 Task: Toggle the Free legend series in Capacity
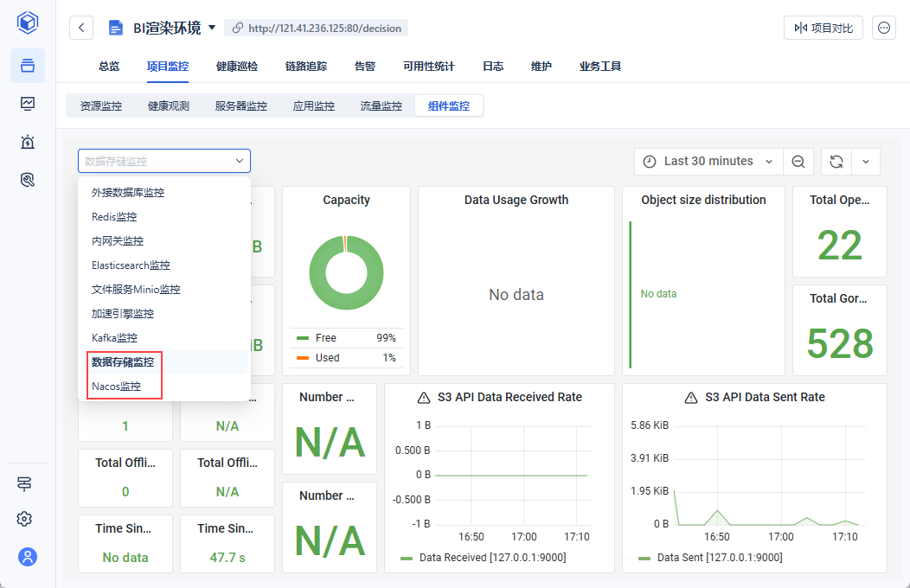326,338
